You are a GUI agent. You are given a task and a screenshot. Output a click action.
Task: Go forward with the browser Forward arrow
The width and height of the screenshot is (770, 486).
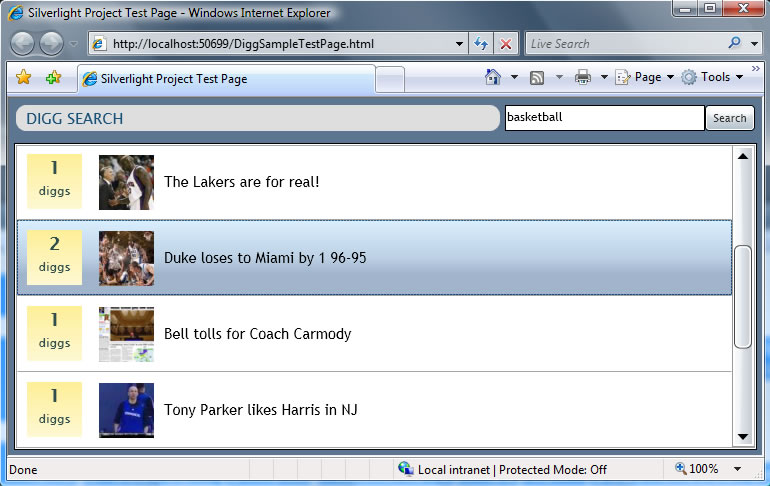click(51, 44)
